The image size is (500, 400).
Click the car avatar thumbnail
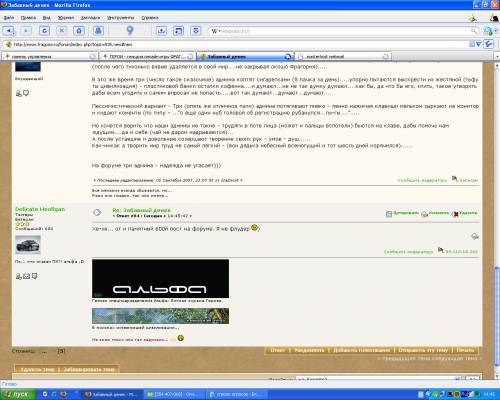pos(28,245)
